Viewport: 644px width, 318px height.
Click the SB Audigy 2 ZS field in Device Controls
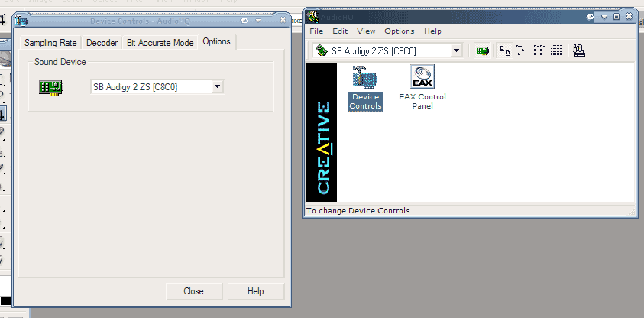tap(157, 86)
